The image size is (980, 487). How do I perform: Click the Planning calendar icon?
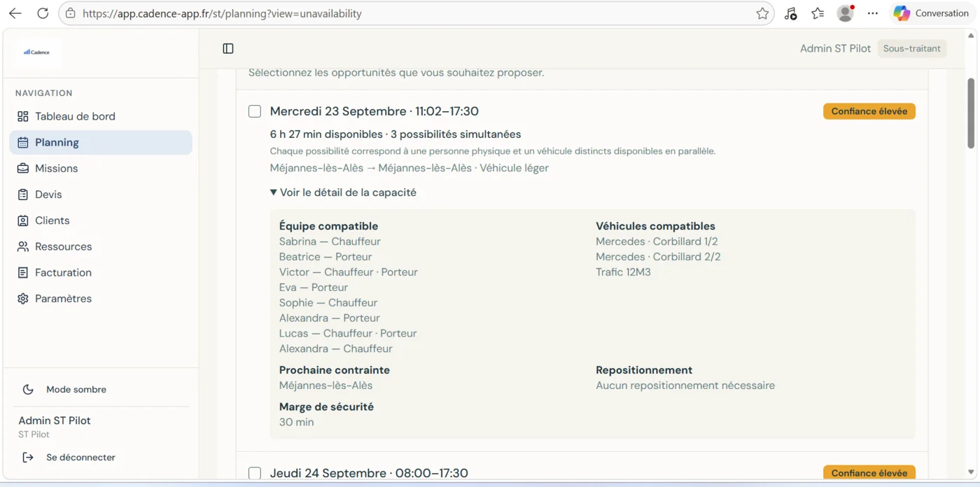pos(23,142)
